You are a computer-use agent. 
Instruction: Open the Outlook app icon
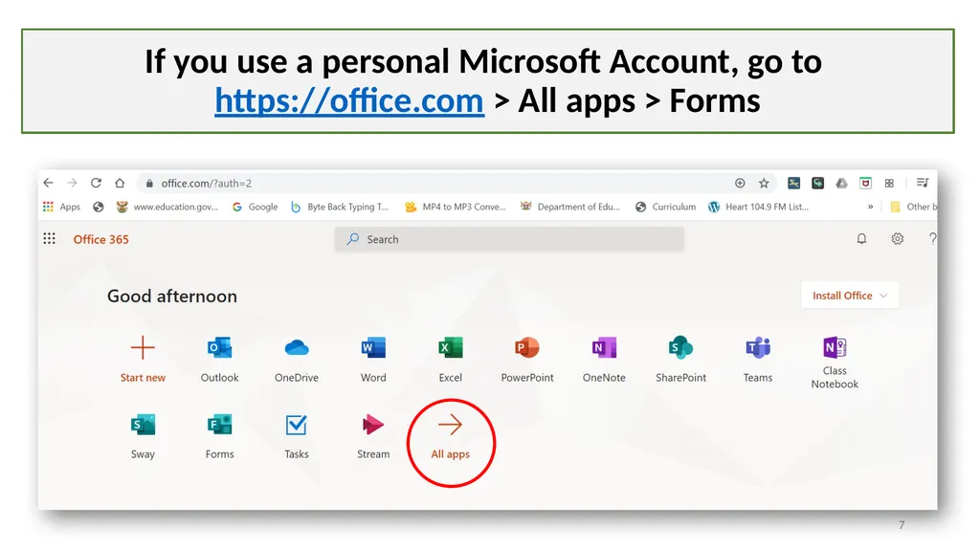pyautogui.click(x=219, y=347)
